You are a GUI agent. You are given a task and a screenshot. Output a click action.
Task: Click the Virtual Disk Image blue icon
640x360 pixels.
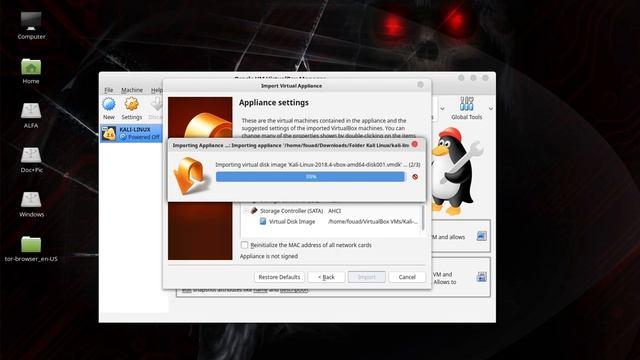tap(263, 221)
